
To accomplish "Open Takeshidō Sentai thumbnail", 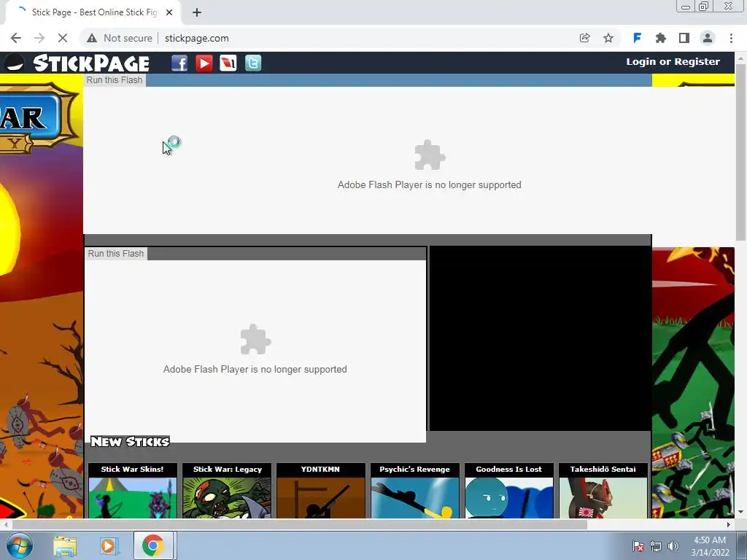I will [x=603, y=497].
